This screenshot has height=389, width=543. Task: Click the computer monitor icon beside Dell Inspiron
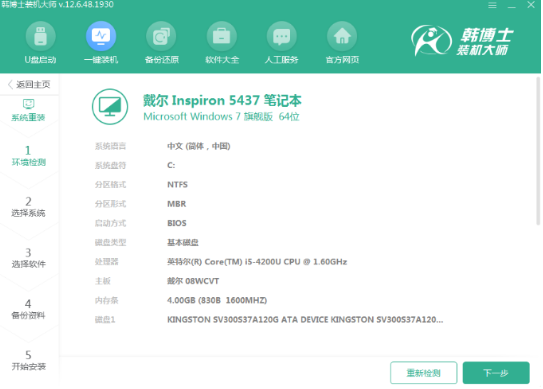110,107
